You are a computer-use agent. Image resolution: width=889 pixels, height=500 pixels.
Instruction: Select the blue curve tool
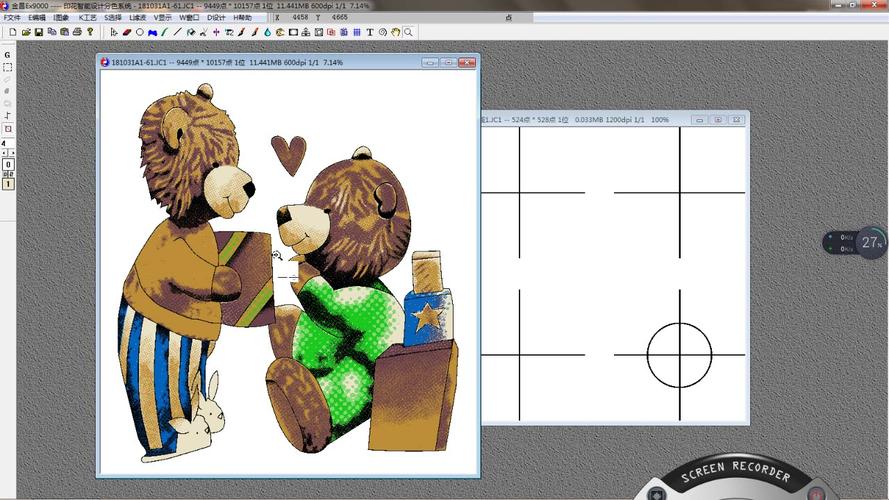(153, 32)
